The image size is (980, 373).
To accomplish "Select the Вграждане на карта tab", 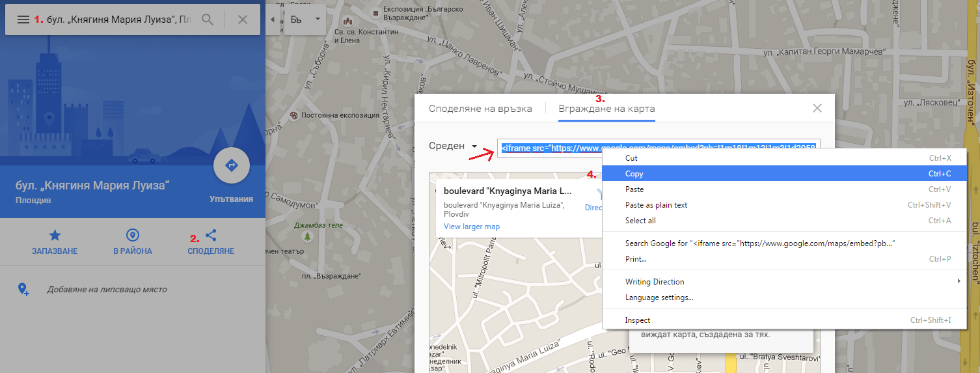I will click(x=606, y=109).
